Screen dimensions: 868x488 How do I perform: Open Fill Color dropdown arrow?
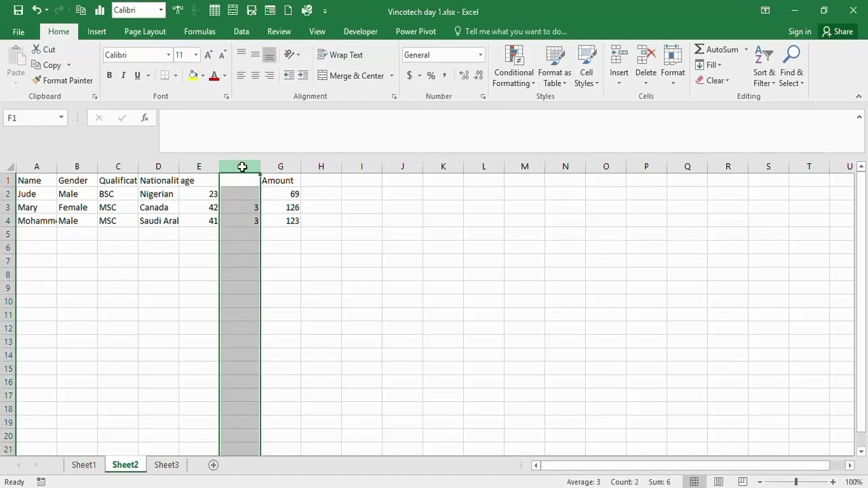[203, 76]
